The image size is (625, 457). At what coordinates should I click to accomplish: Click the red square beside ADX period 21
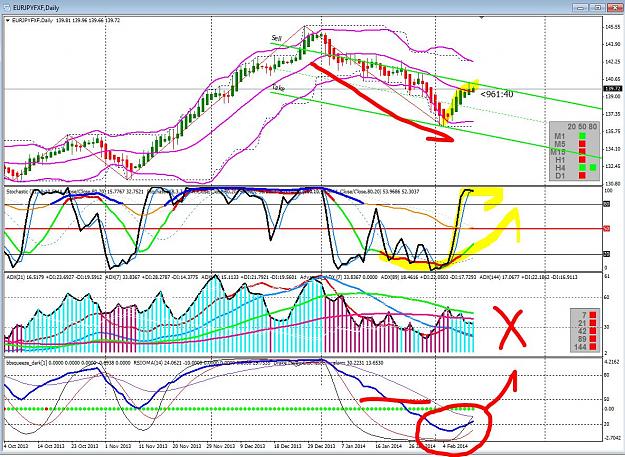(593, 323)
